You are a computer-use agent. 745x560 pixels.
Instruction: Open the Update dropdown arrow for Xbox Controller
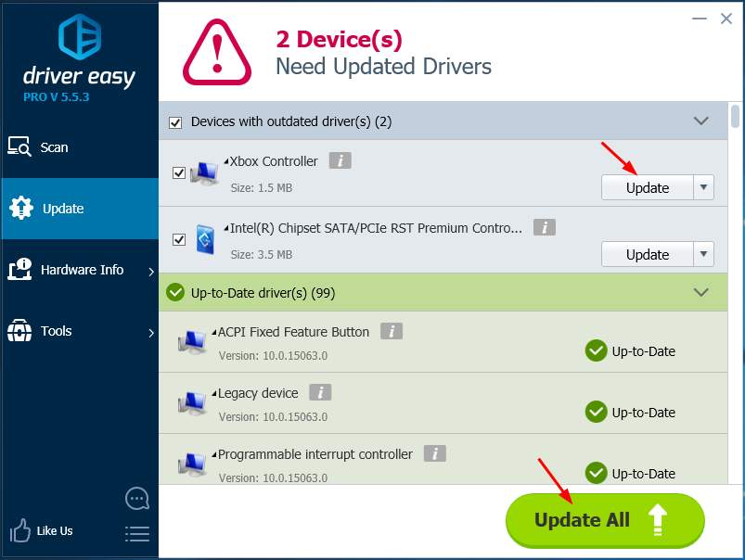pyautogui.click(x=703, y=187)
